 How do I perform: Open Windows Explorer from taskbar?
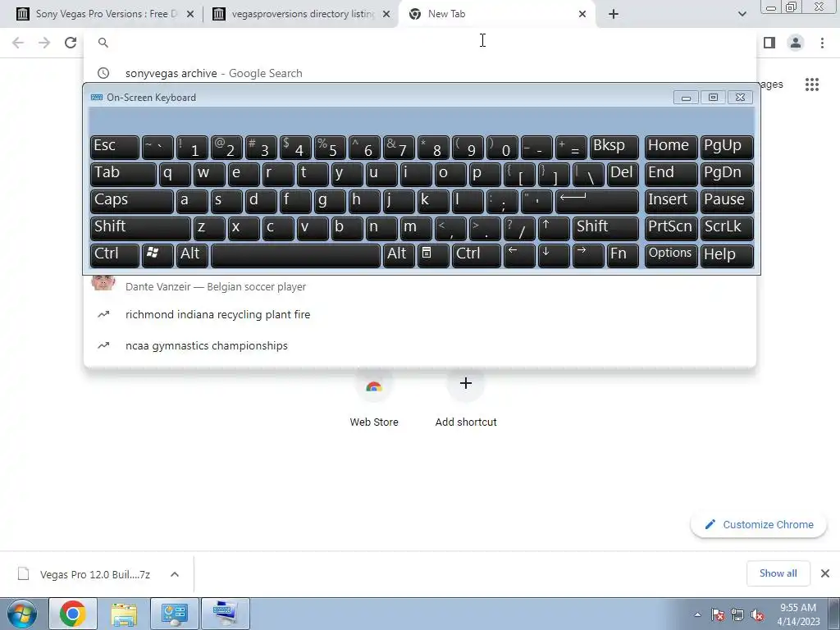point(124,614)
